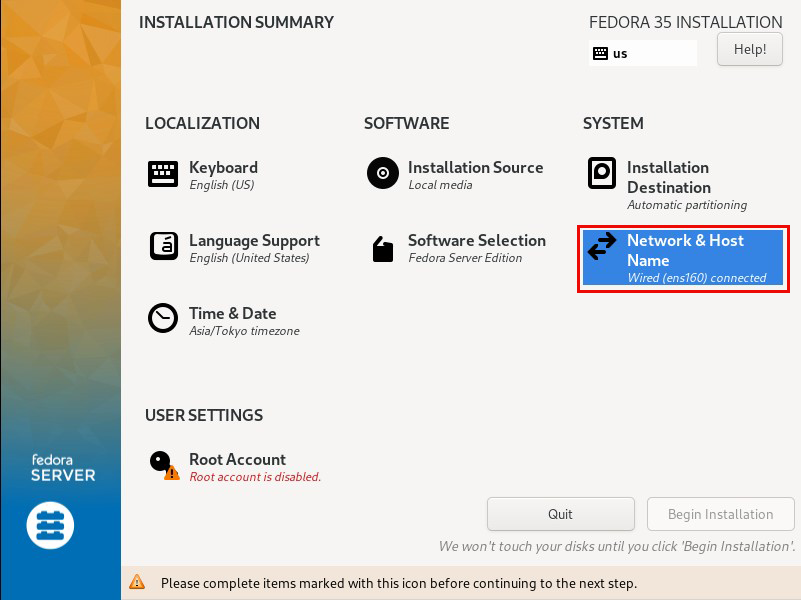Click the keyboard icon beside 'us'
Image resolution: width=801 pixels, height=600 pixels.
tap(600, 53)
